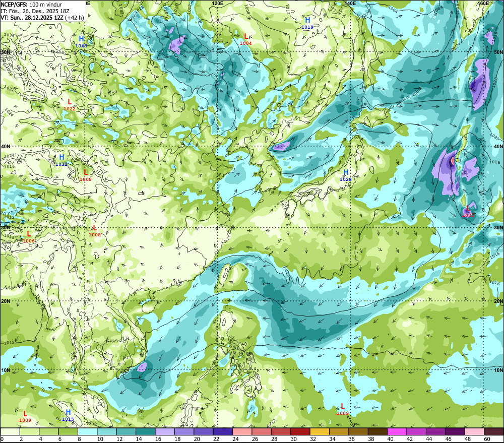
Task: Pick the light purple 16–18 legend swatch
Action: click(165, 431)
